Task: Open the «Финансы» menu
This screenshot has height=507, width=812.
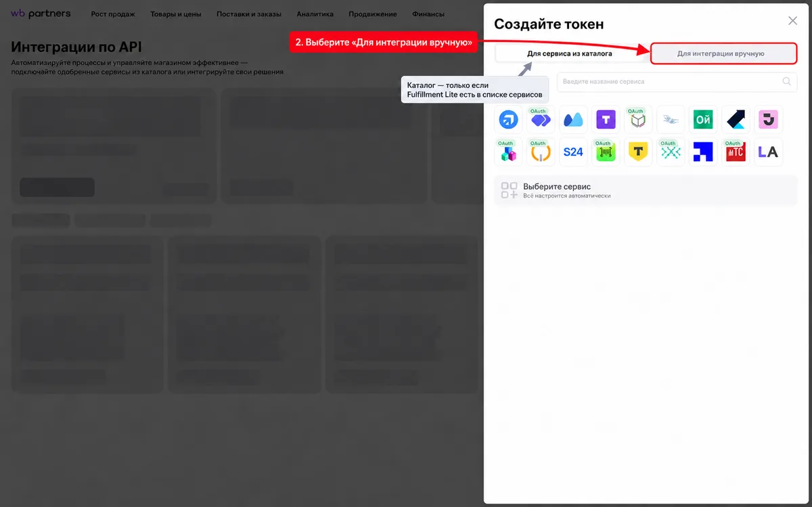Action: click(x=428, y=14)
